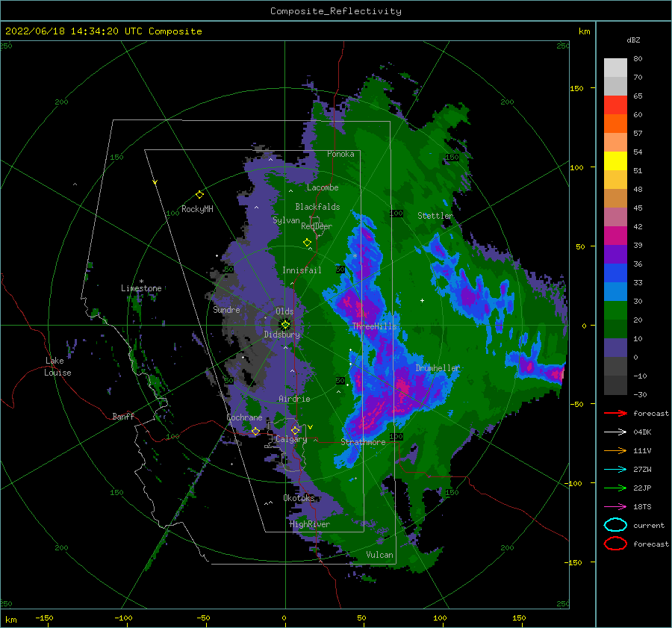Select the magenta 39-42 dBZ swatch
Viewport: 672px width, 628px height.
[x=615, y=236]
